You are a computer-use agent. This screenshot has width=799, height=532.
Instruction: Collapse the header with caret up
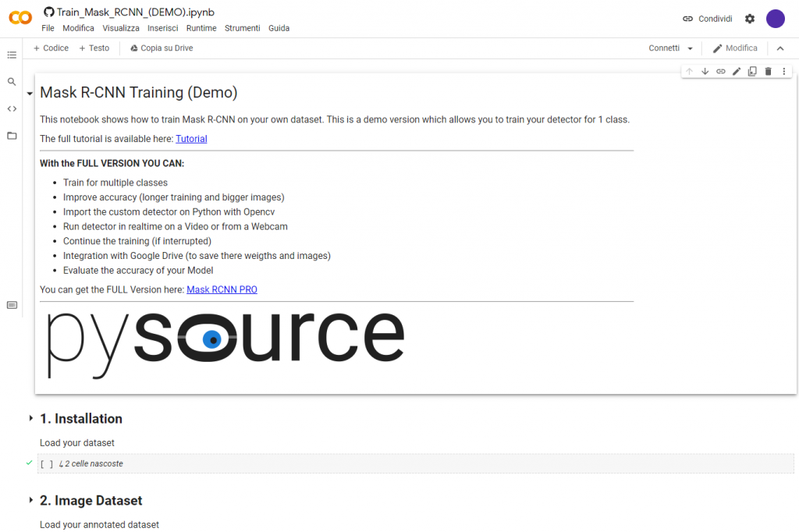[780, 48]
